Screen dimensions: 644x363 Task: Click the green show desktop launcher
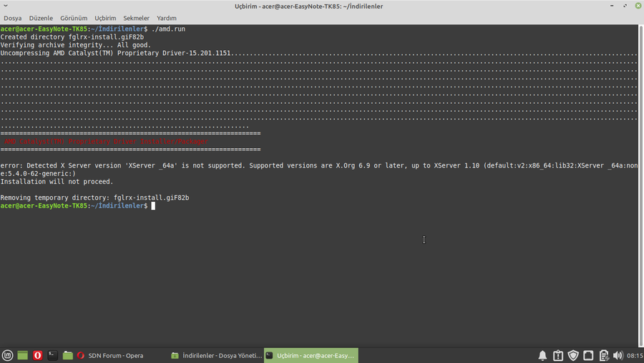pyautogui.click(x=23, y=355)
